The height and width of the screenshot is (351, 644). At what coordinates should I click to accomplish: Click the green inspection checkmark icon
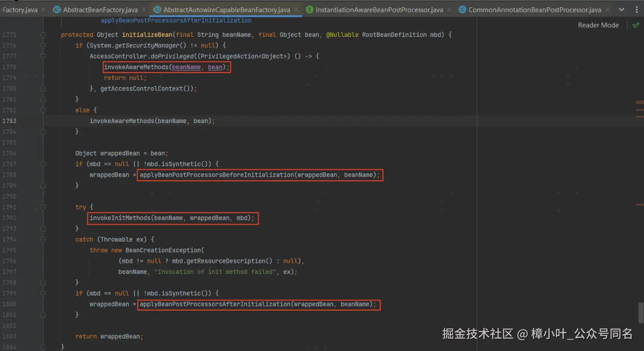tap(636, 25)
